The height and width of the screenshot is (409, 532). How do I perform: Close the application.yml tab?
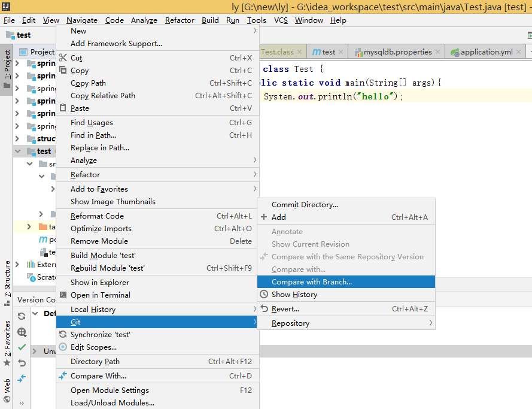click(518, 52)
